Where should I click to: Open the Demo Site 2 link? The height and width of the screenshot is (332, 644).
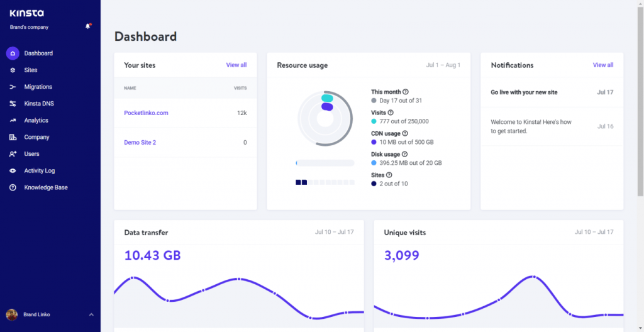[140, 143]
